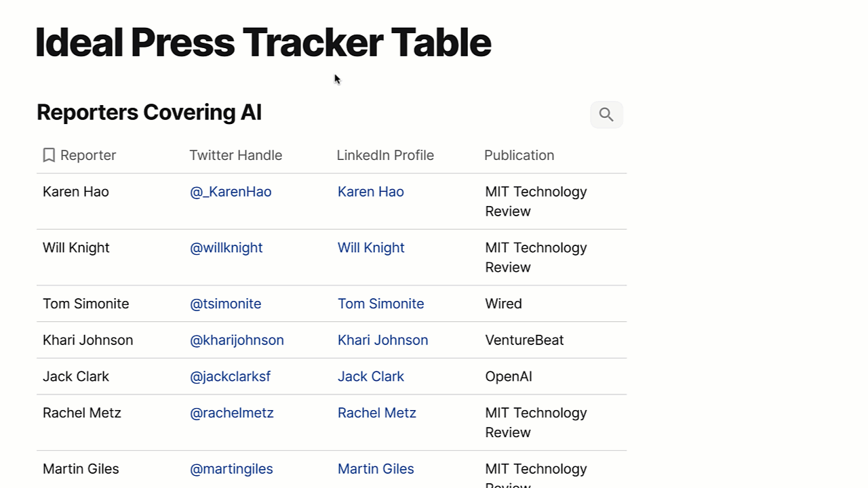The height and width of the screenshot is (488, 868).
Task: Open Jack Clark's LinkedIn profile link
Action: 371,377
